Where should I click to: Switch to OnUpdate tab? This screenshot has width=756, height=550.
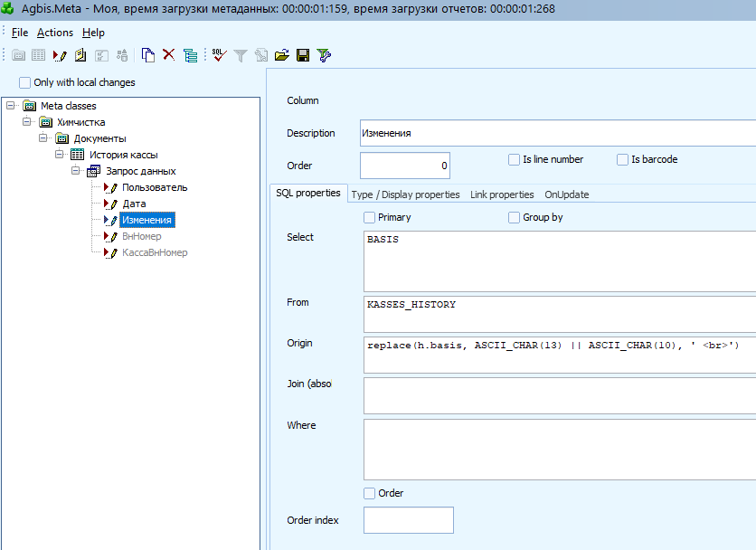[566, 194]
